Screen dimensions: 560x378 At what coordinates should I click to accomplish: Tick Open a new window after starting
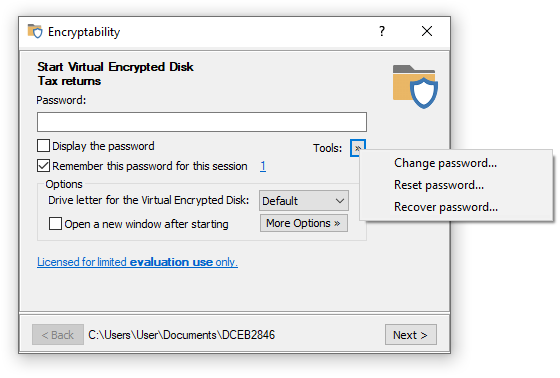coord(55,224)
